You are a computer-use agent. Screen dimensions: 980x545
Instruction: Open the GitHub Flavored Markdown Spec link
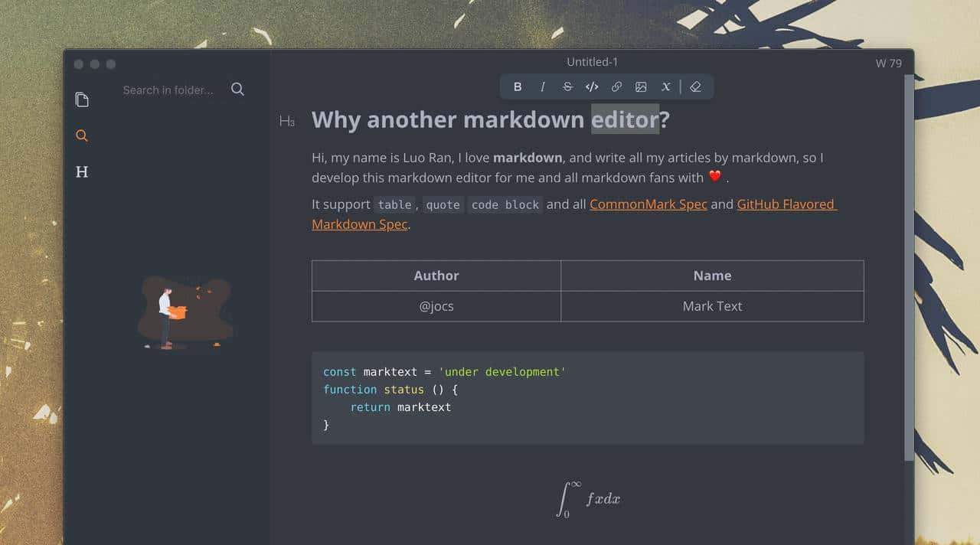786,204
